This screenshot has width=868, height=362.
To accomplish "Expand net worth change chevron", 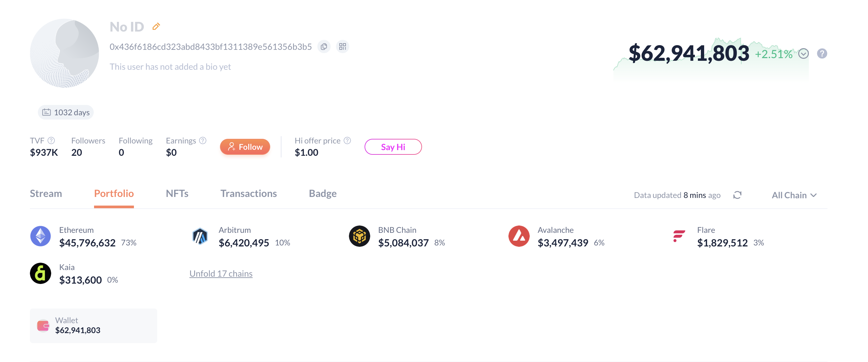I will (803, 53).
